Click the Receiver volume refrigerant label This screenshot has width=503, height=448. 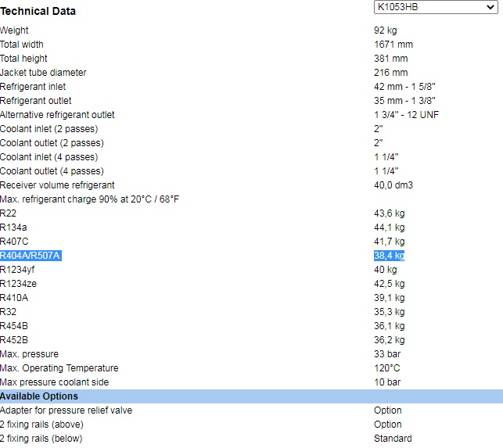pyautogui.click(x=57, y=185)
